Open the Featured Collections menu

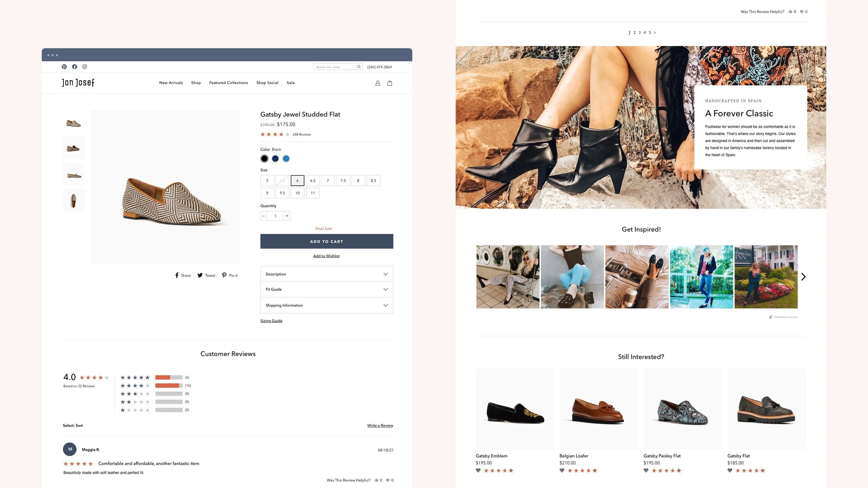(x=228, y=83)
